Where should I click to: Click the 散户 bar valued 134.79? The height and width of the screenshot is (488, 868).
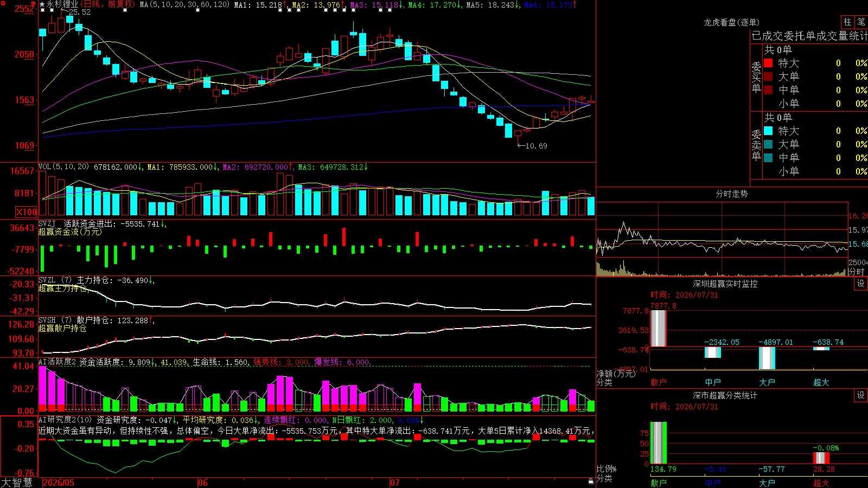(x=659, y=442)
